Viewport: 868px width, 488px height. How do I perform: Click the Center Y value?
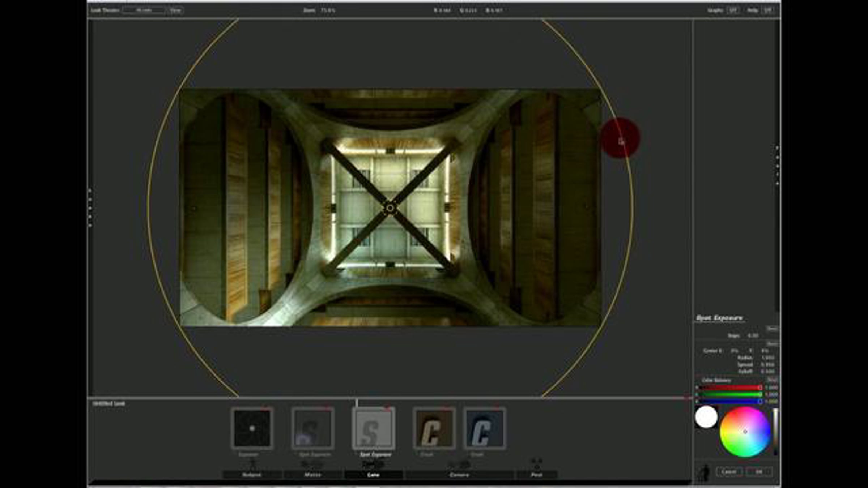click(x=765, y=351)
